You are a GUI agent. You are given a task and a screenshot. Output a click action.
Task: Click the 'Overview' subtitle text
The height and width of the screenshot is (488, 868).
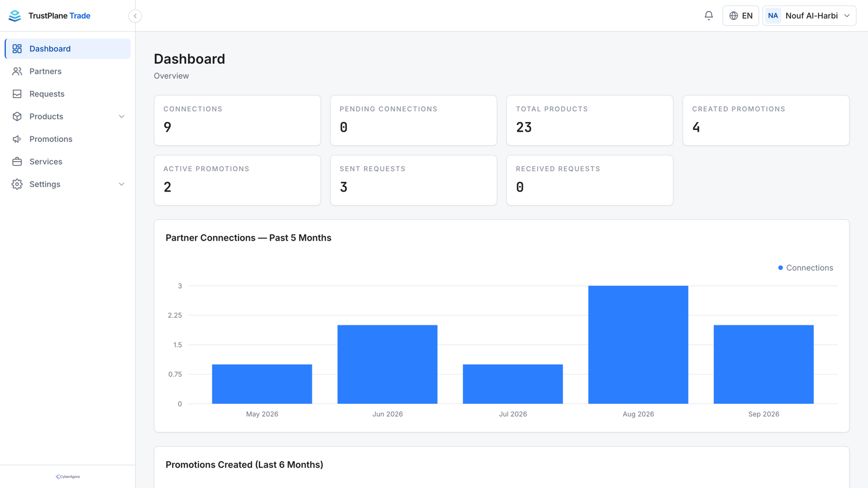click(x=171, y=76)
